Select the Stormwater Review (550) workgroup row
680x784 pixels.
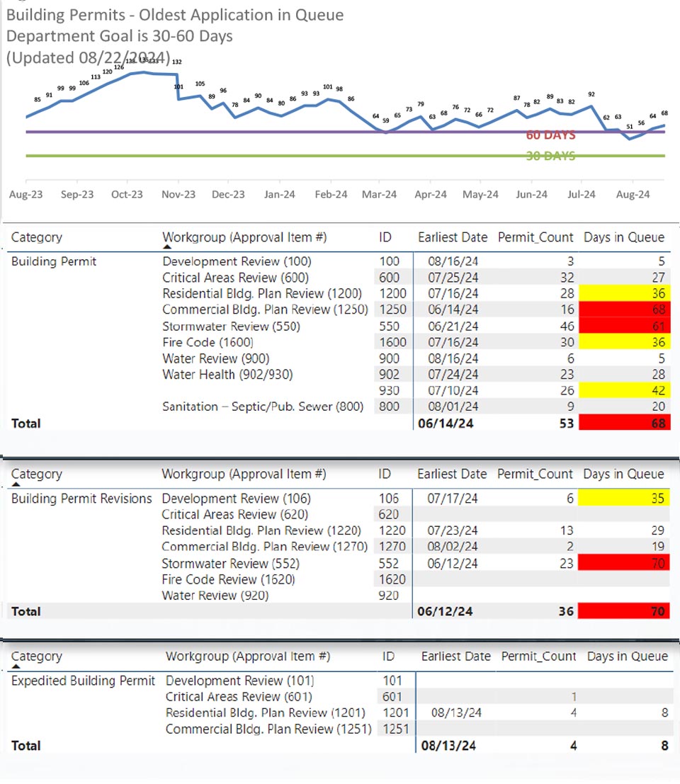point(231,326)
